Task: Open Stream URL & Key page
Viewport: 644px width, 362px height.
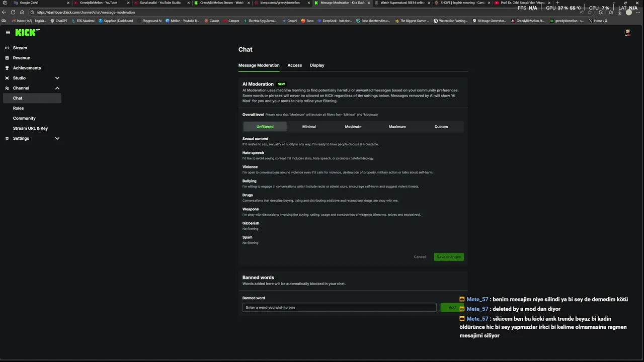Action: pos(30,128)
